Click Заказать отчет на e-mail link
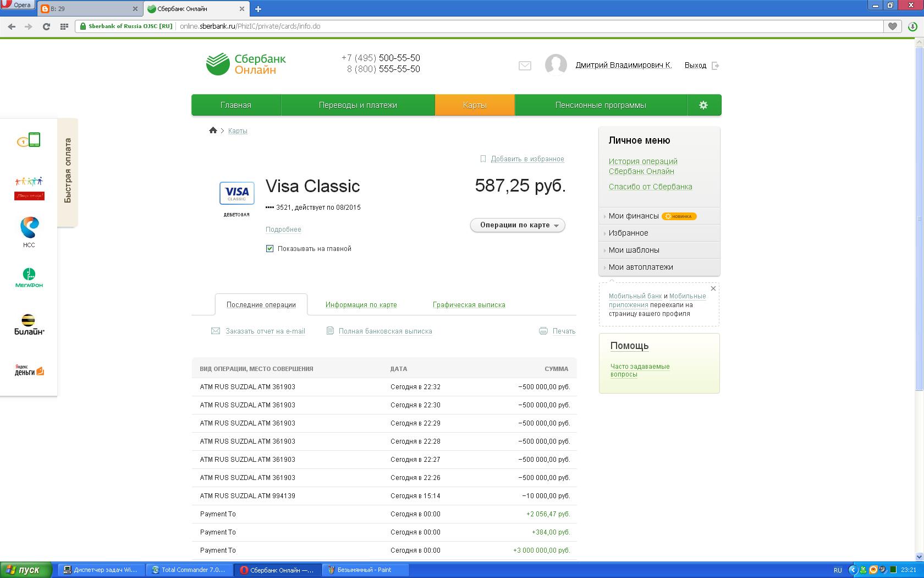Image resolution: width=924 pixels, height=578 pixels. click(x=265, y=331)
